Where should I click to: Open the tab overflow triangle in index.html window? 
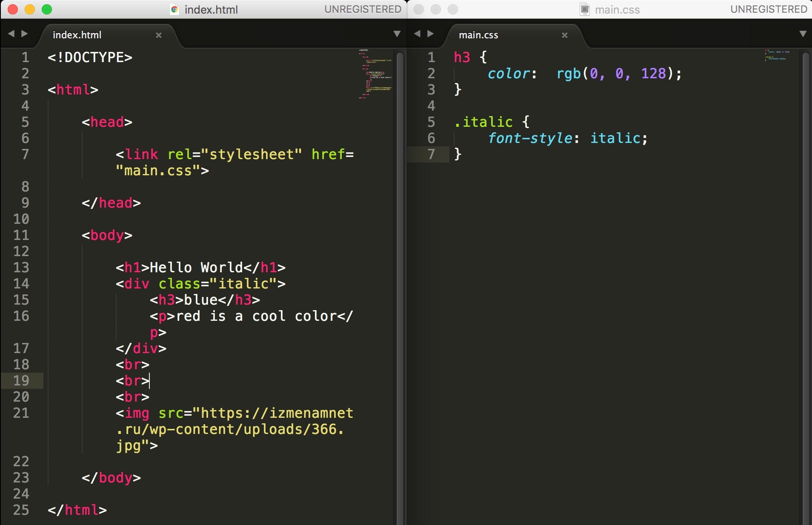click(x=397, y=33)
